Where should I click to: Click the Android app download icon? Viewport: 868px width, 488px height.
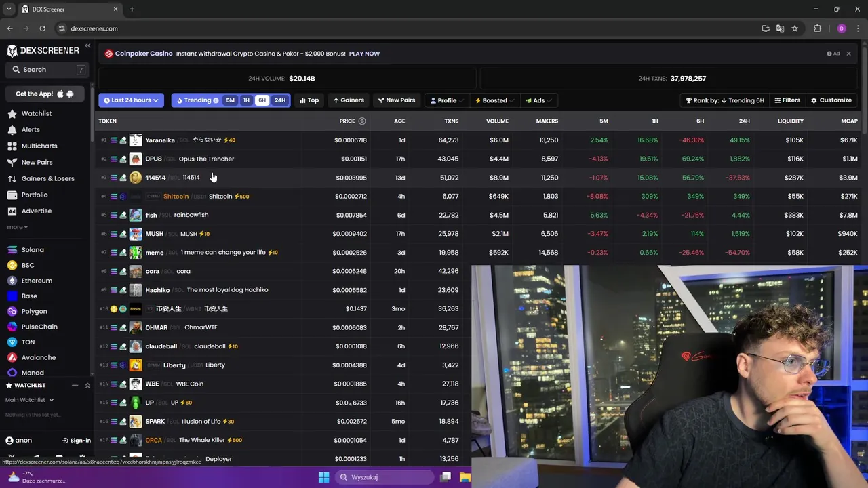70,94
